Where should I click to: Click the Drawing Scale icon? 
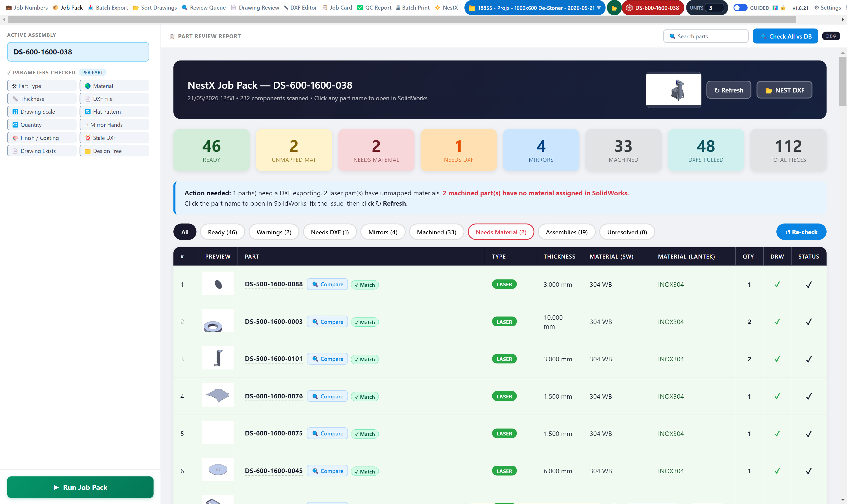(15, 112)
